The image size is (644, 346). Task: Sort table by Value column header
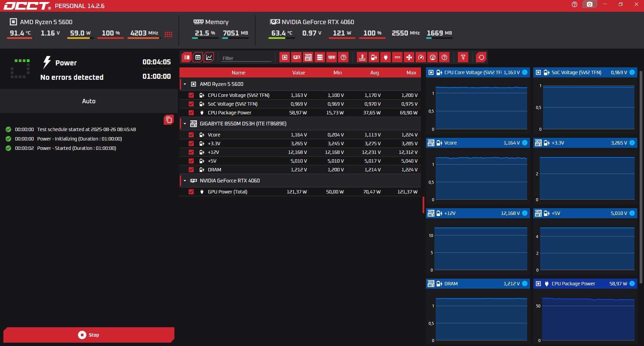299,73
